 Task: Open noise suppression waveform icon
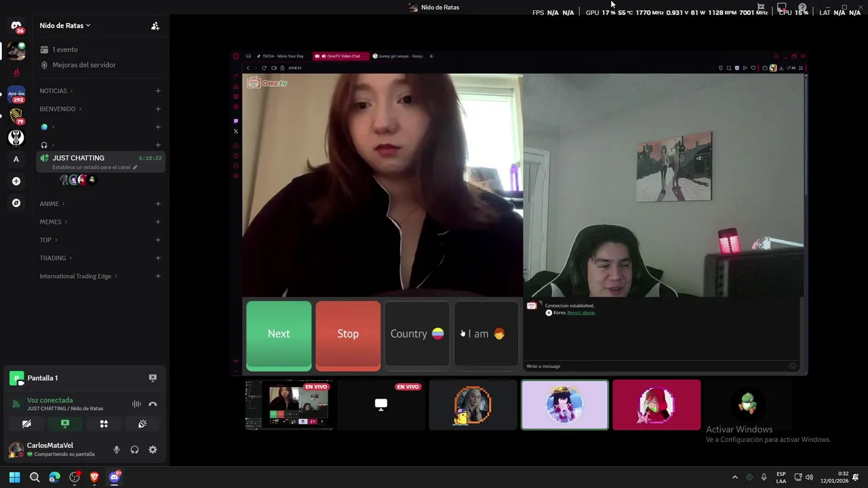coord(136,404)
